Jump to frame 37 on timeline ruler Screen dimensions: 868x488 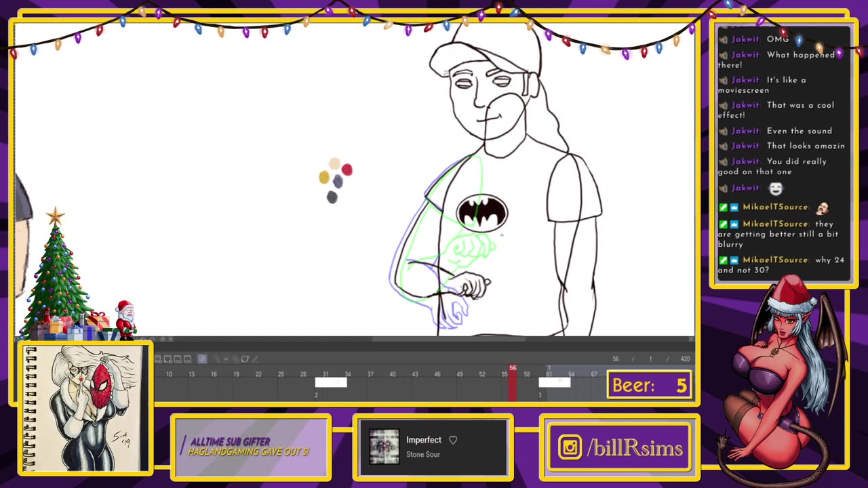pyautogui.click(x=370, y=374)
